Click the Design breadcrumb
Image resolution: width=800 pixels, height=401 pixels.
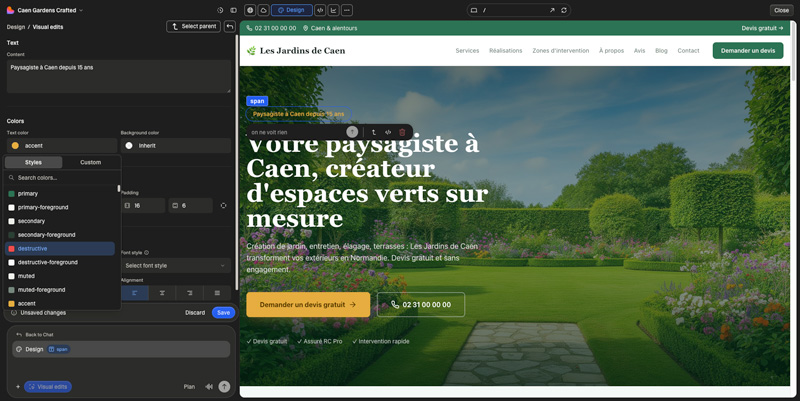[x=16, y=27]
